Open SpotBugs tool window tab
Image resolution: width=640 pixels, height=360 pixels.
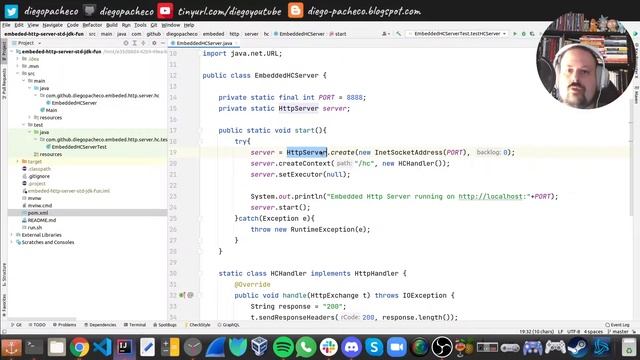(x=165, y=325)
